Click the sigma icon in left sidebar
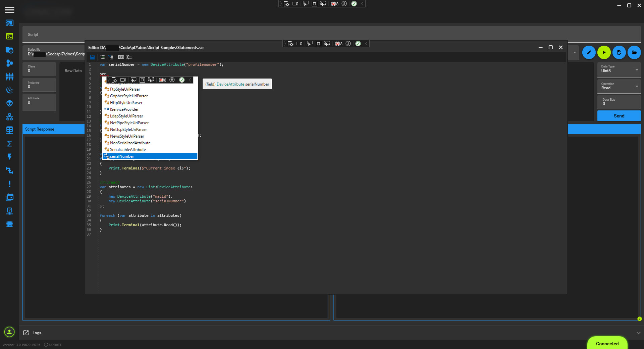This screenshot has height=349, width=644. (x=9, y=144)
